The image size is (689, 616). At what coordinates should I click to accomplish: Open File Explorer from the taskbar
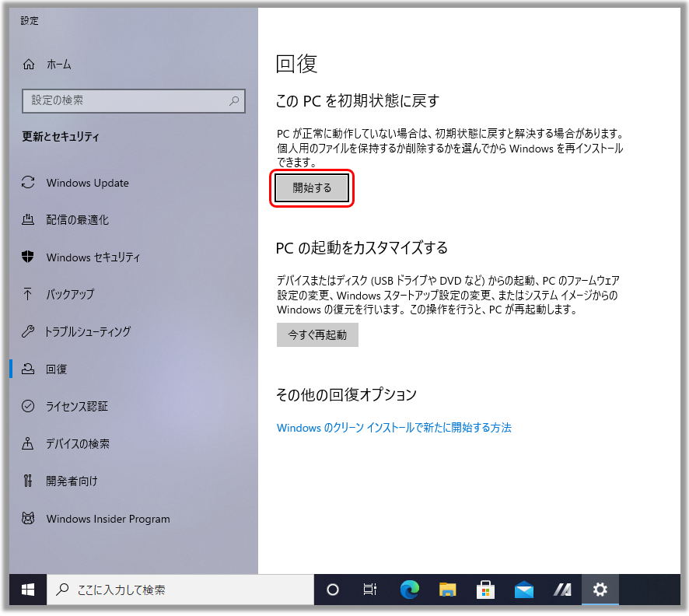point(447,590)
